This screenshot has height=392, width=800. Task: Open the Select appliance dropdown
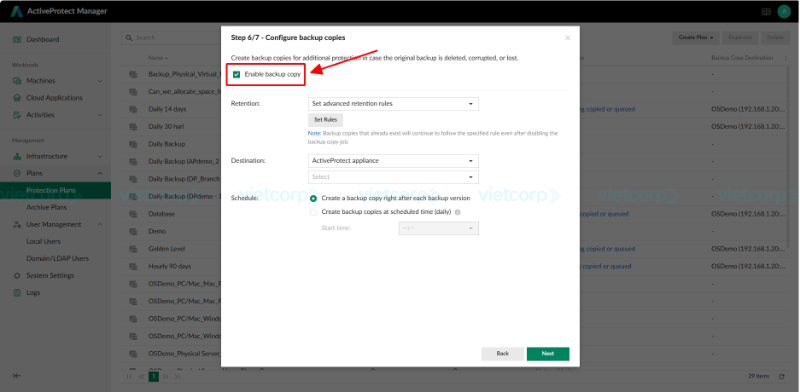393,177
